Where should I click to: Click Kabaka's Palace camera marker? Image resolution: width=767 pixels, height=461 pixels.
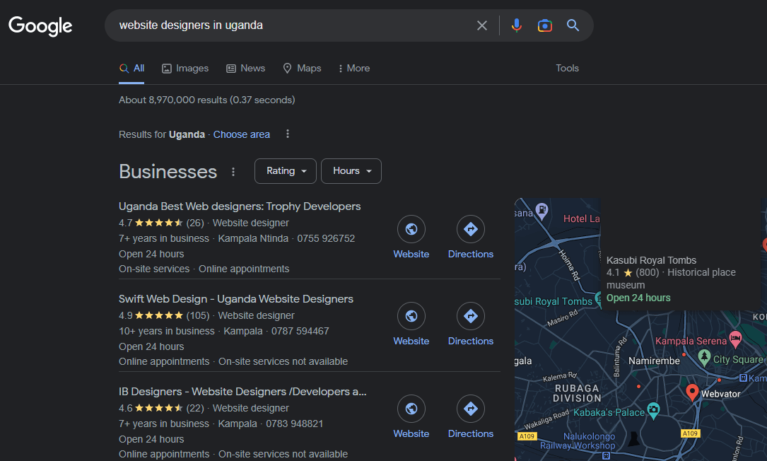point(653,410)
